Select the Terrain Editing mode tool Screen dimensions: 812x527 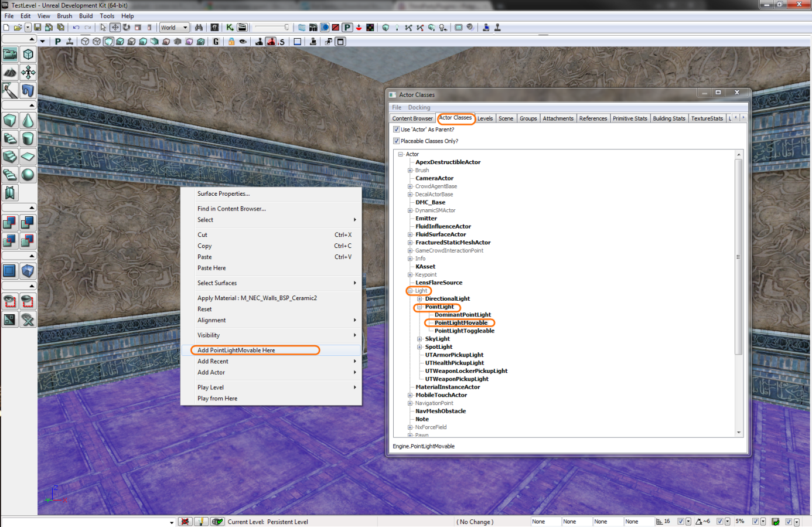[10, 73]
